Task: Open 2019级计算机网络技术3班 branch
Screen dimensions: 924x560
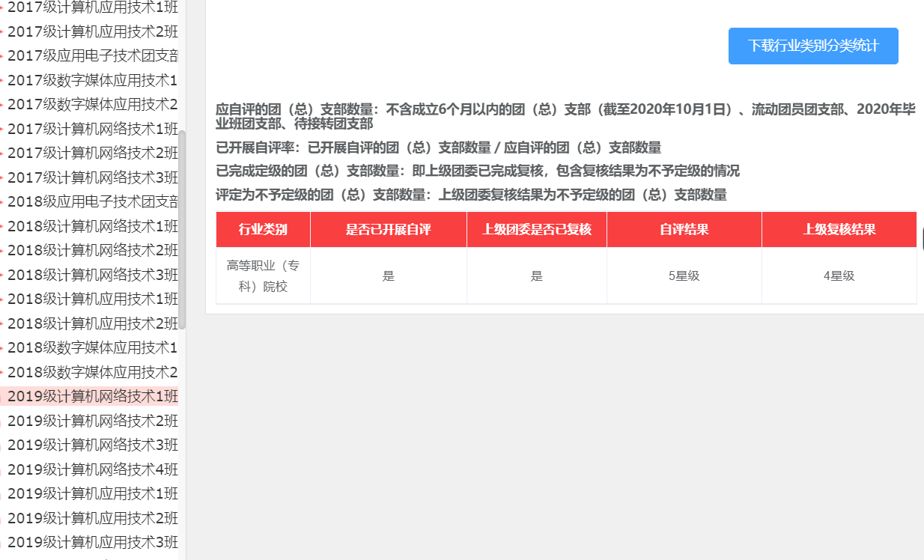Action: (93, 445)
